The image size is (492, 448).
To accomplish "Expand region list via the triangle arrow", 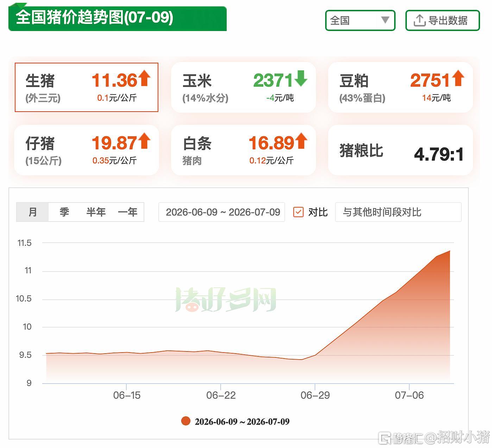I will pyautogui.click(x=385, y=20).
